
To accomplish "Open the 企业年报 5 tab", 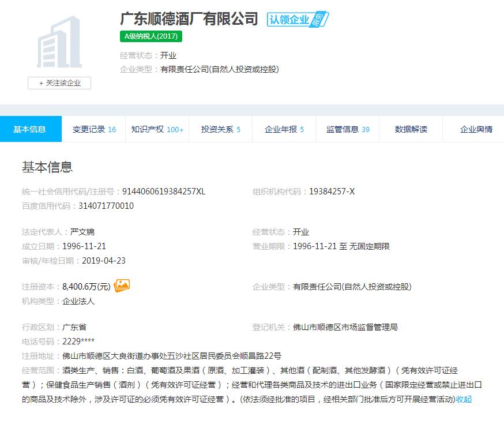I will tap(284, 129).
